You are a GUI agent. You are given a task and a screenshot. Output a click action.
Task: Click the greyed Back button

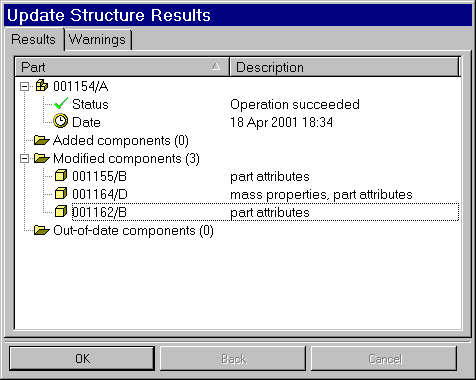[233, 359]
